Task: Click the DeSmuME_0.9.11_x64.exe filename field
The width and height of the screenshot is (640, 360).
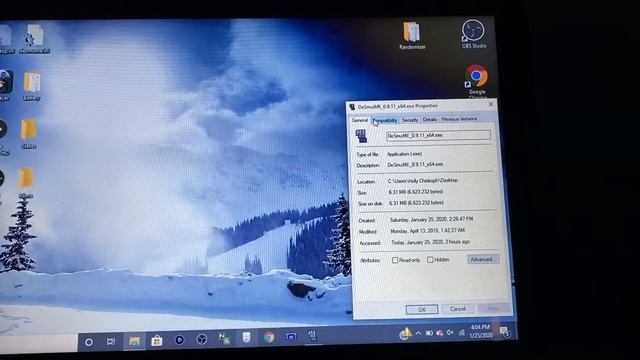Action: (x=438, y=135)
